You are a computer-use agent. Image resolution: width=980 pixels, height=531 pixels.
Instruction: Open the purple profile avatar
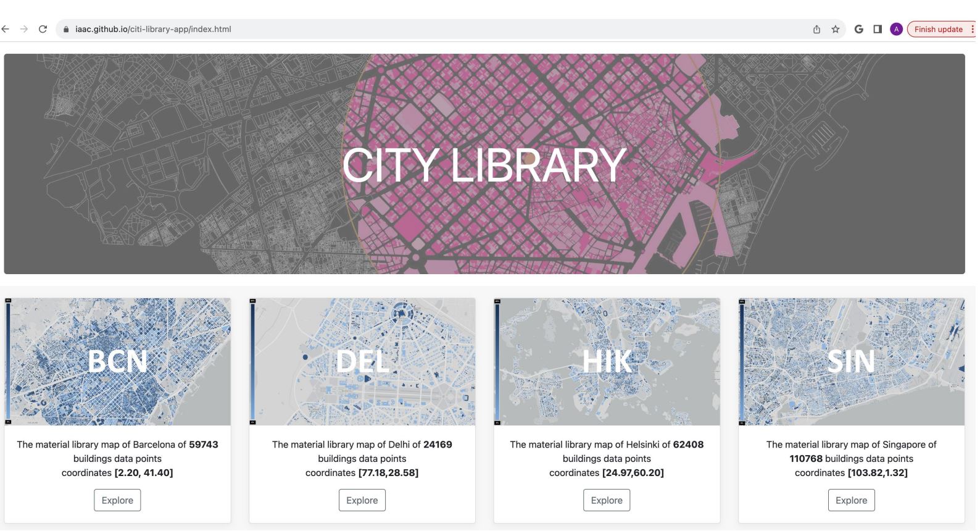click(896, 29)
